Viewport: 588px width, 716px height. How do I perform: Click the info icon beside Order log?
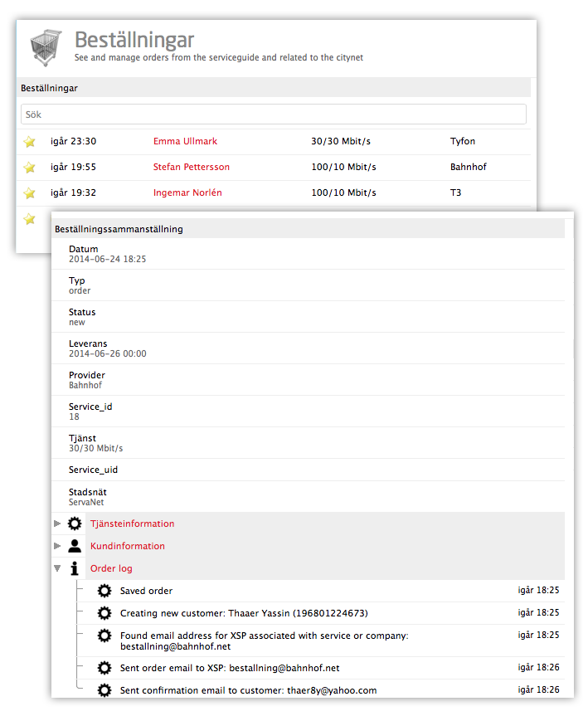[x=75, y=568]
